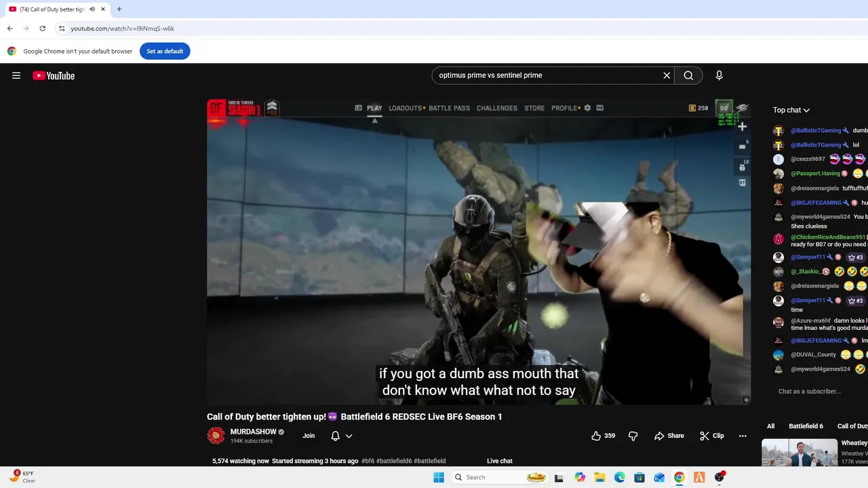Click the chat as a subscriber field
868x488 pixels.
pos(810,391)
